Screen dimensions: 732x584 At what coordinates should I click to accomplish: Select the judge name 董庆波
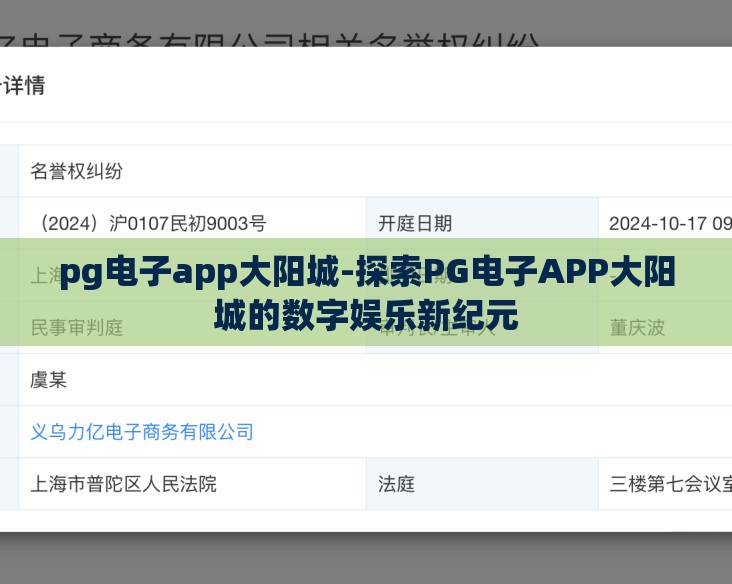coord(637,328)
